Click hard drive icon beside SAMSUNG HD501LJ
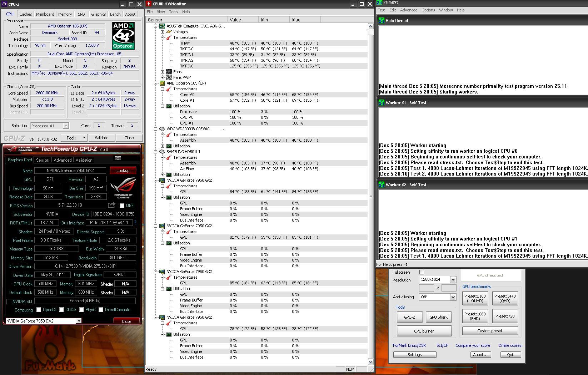 (162, 152)
